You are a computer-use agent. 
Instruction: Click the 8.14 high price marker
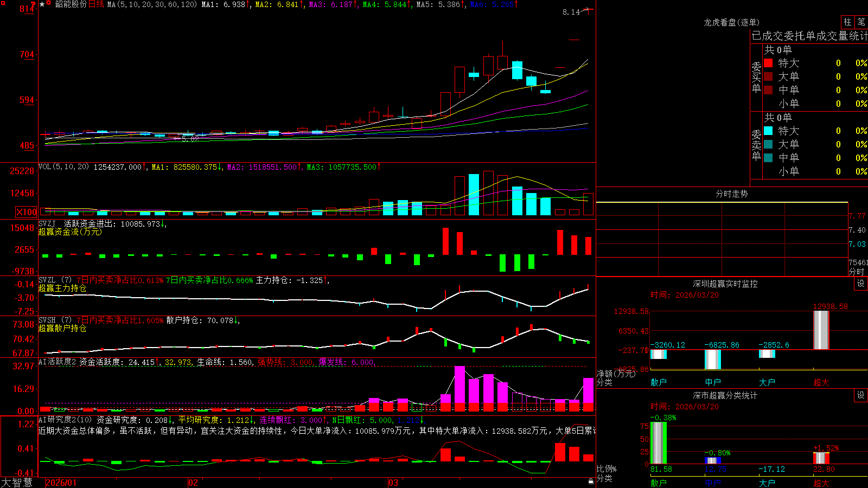571,12
